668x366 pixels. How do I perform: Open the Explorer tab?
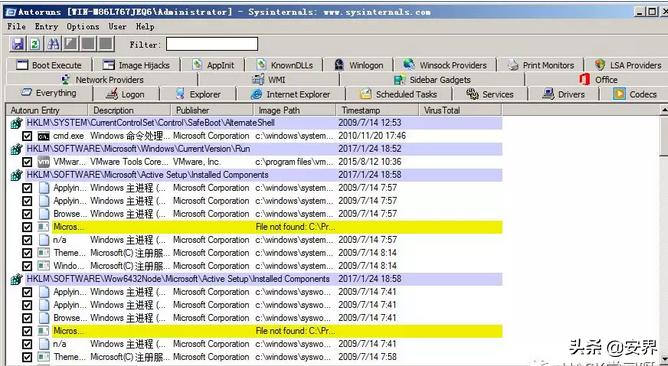[198, 94]
